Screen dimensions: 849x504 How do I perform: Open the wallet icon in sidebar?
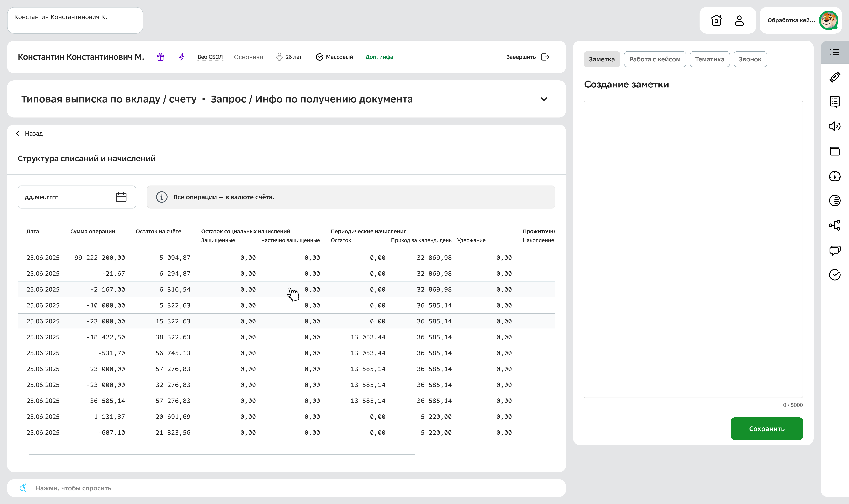[x=835, y=151]
